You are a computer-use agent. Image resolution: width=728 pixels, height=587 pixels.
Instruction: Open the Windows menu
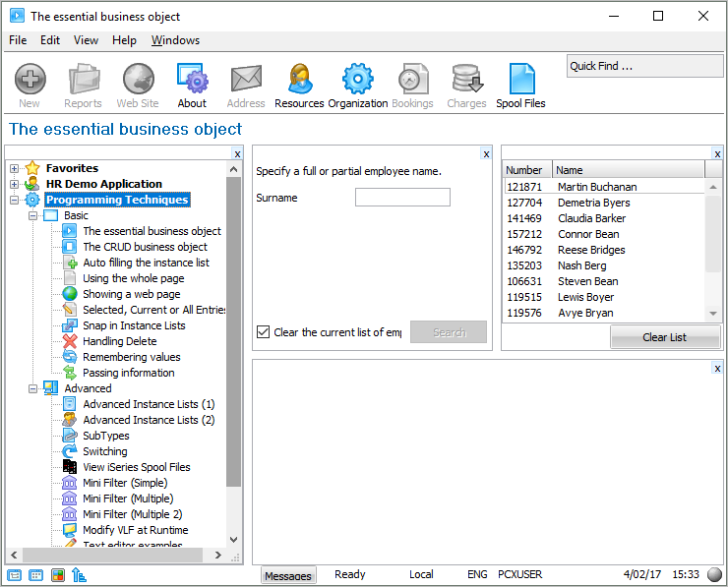[x=175, y=40]
